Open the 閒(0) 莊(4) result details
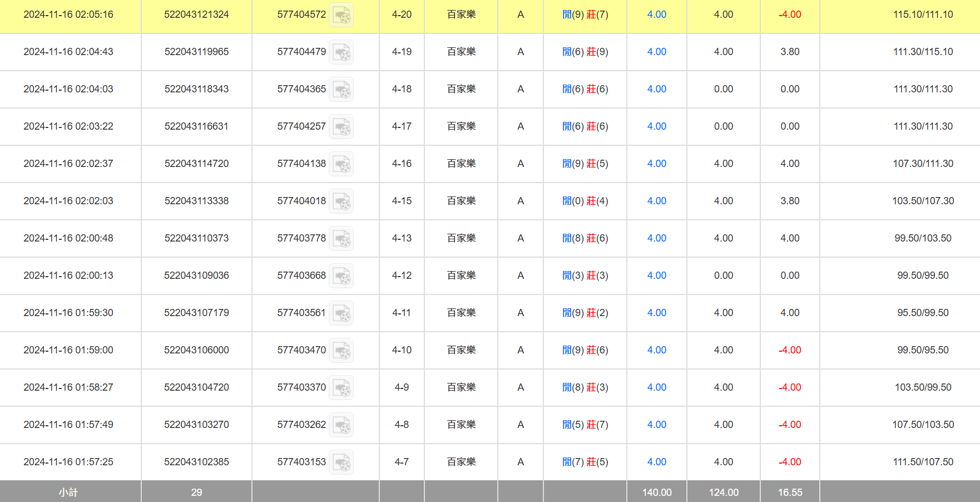Screen dimensions: 980x502 click(585, 201)
